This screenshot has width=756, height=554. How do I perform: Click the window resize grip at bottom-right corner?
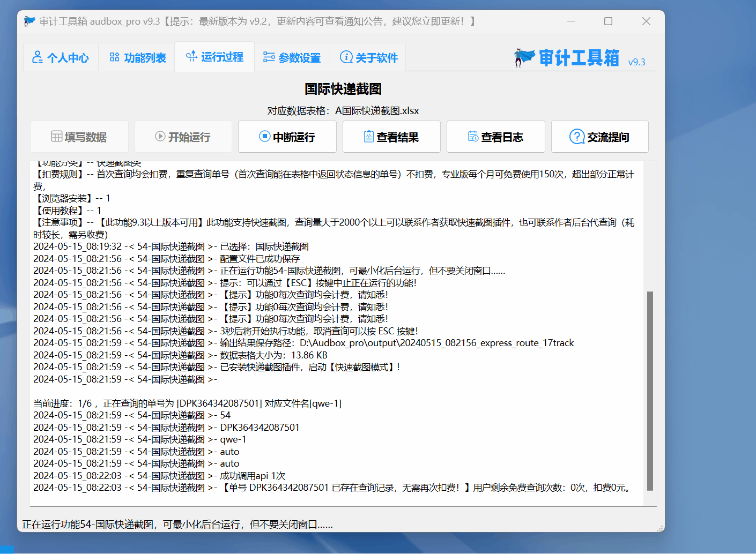[x=660, y=528]
